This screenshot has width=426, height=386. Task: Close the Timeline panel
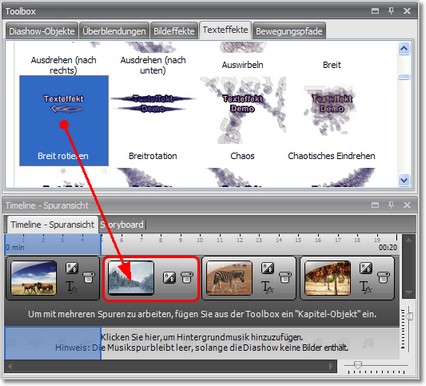(407, 205)
